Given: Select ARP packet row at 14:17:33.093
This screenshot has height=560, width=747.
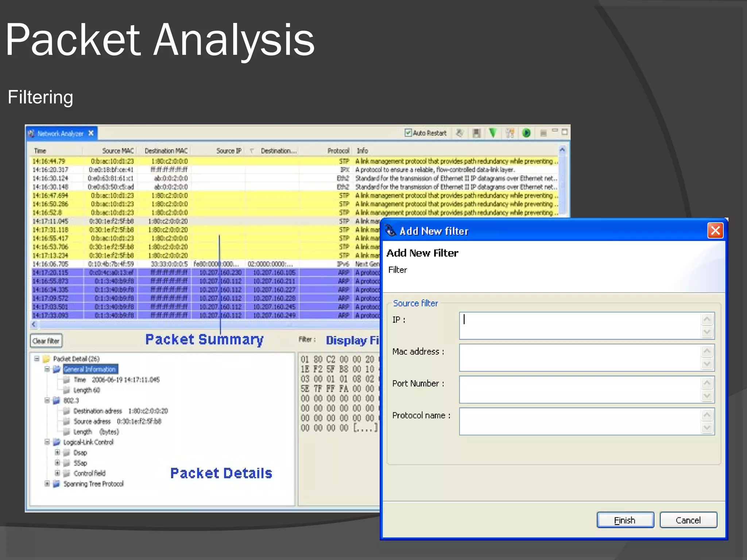Looking at the screenshot, I should 205,315.
